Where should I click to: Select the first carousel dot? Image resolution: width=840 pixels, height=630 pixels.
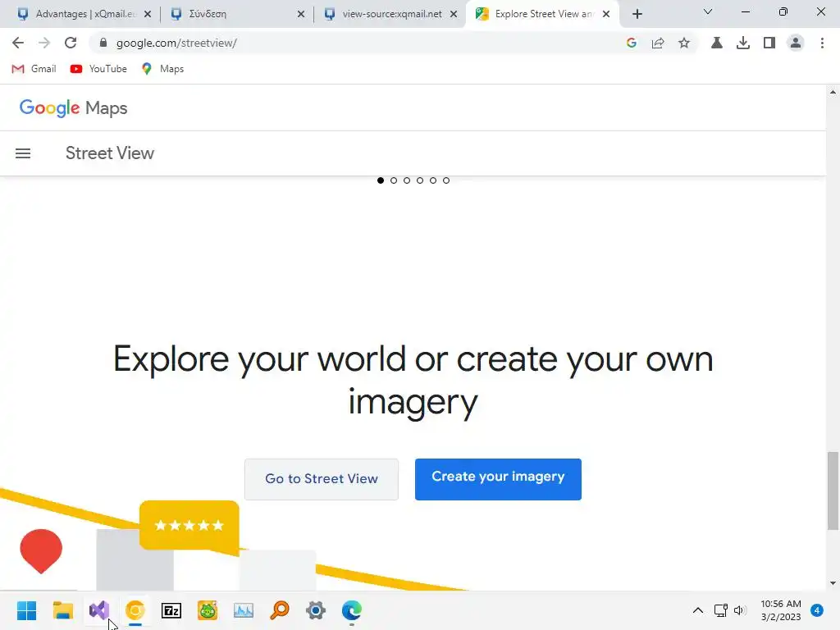point(381,180)
